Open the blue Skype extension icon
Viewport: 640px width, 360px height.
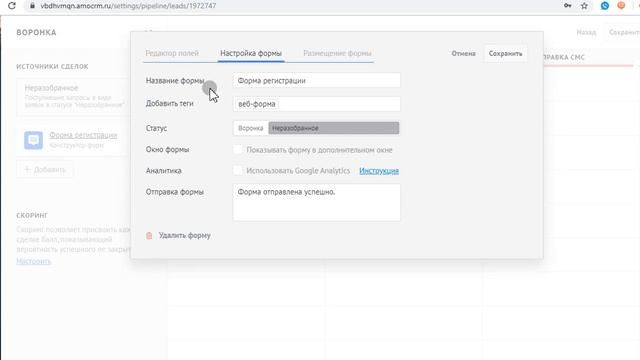(x=604, y=6)
